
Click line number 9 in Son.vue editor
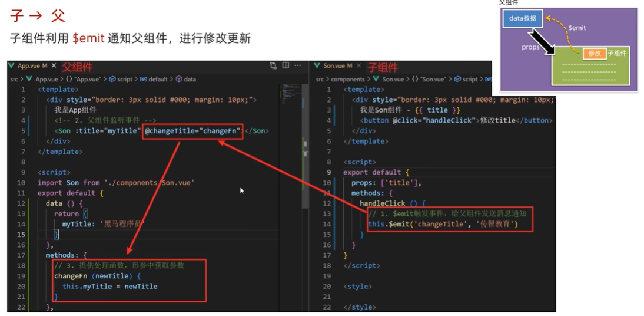click(329, 172)
